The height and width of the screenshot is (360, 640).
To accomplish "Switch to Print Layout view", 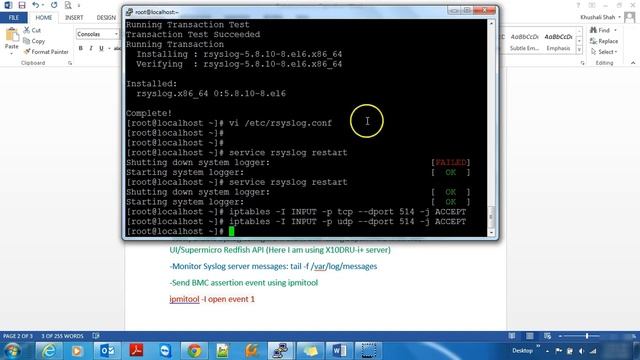I will (530, 336).
